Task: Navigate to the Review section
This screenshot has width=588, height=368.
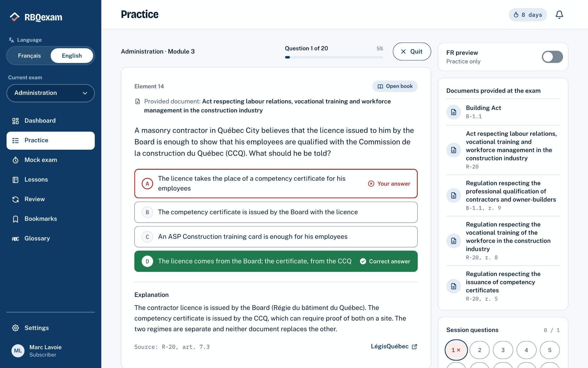Action: pyautogui.click(x=51, y=199)
